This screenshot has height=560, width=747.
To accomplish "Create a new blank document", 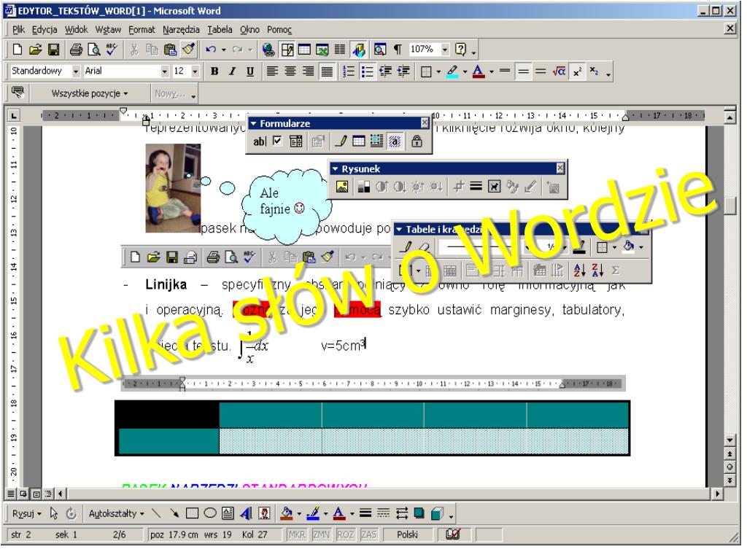I will pos(18,50).
